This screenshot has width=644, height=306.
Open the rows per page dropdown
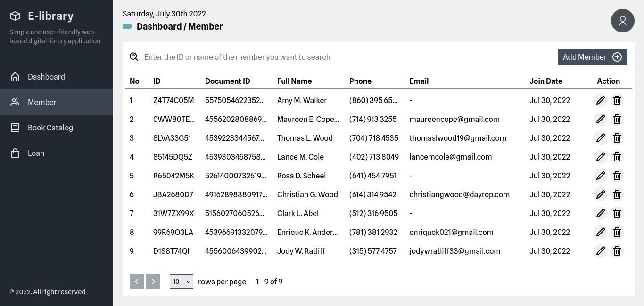[181, 282]
